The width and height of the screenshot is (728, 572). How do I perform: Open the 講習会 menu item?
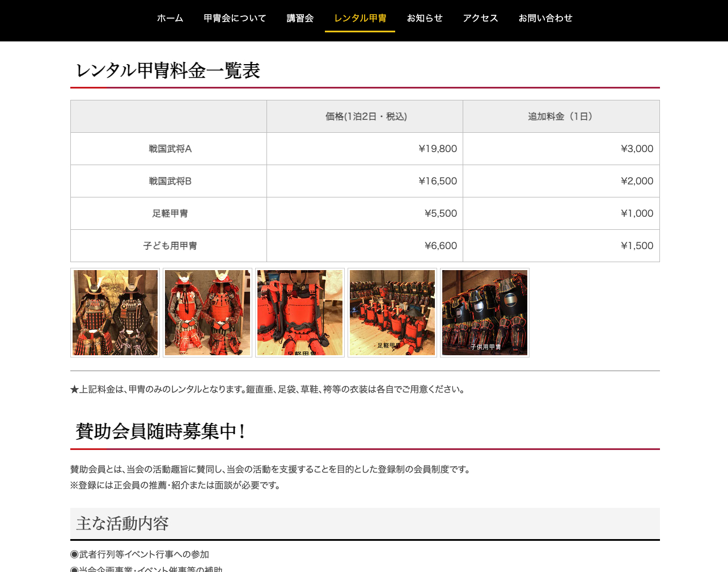(x=300, y=18)
